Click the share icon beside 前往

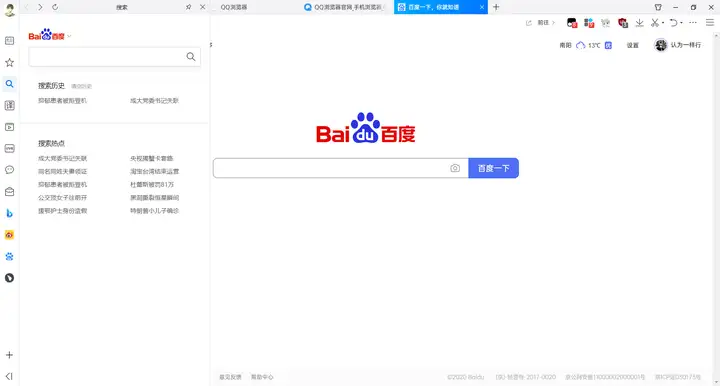529,22
